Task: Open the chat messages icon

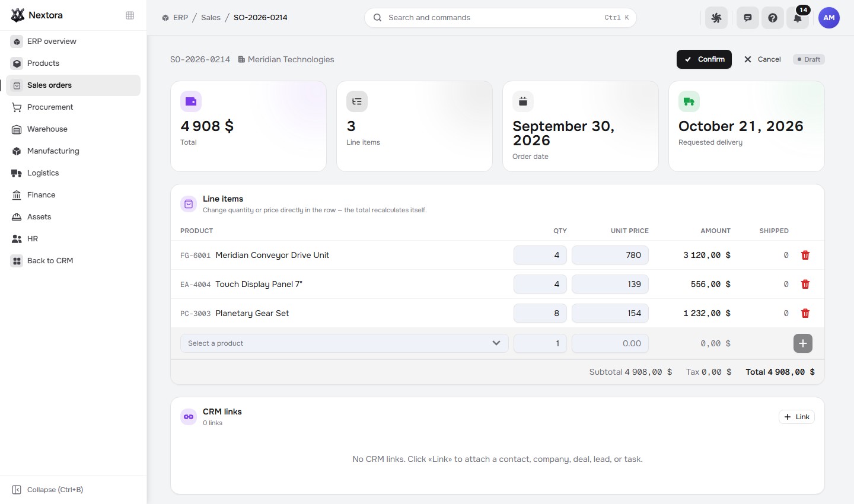Action: 748,18
